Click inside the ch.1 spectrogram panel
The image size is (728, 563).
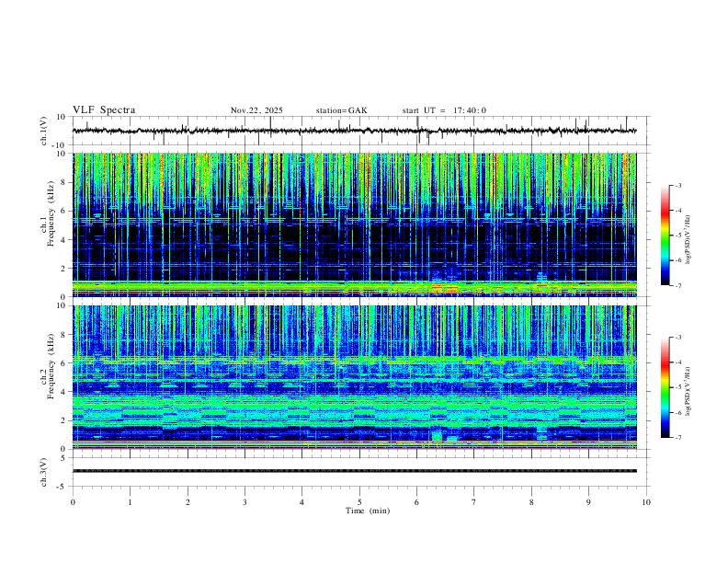pos(354,224)
